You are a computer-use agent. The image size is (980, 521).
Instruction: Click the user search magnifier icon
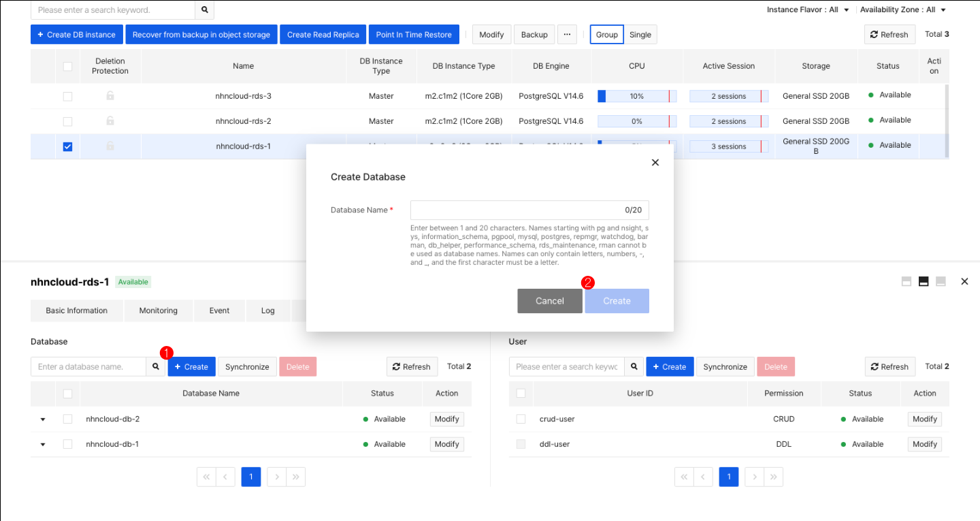pyautogui.click(x=634, y=366)
